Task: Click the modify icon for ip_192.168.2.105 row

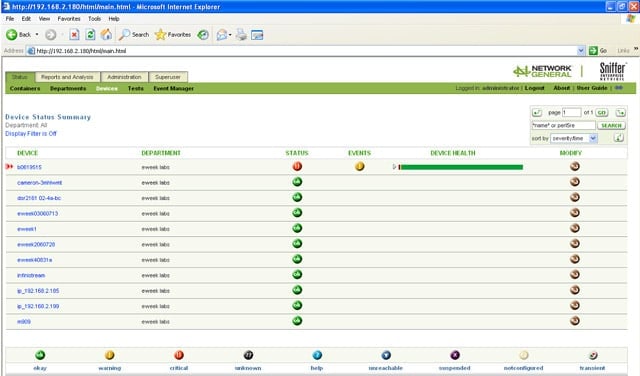Action: (575, 290)
